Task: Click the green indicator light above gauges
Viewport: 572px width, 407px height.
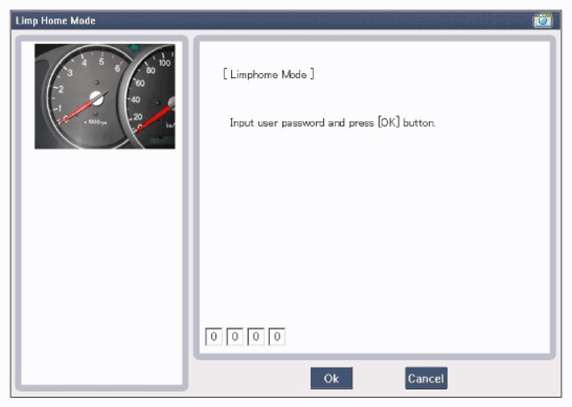Action: pyautogui.click(x=135, y=47)
